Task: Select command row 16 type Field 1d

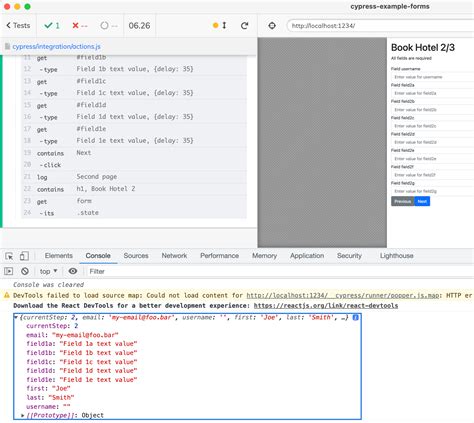Action: 134,117
